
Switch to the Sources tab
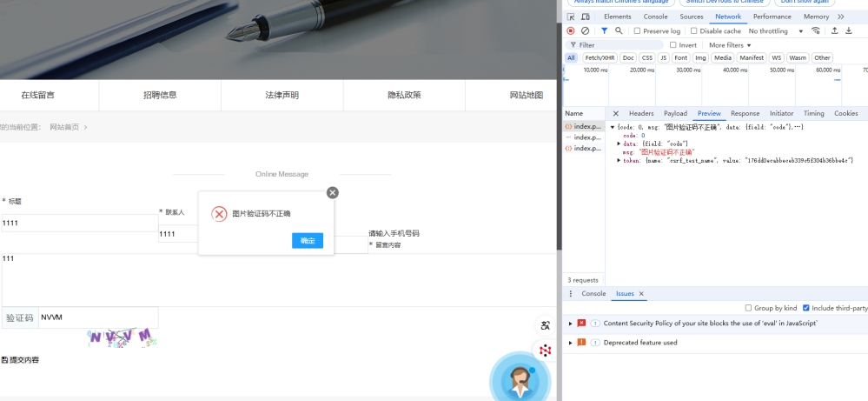pyautogui.click(x=692, y=17)
